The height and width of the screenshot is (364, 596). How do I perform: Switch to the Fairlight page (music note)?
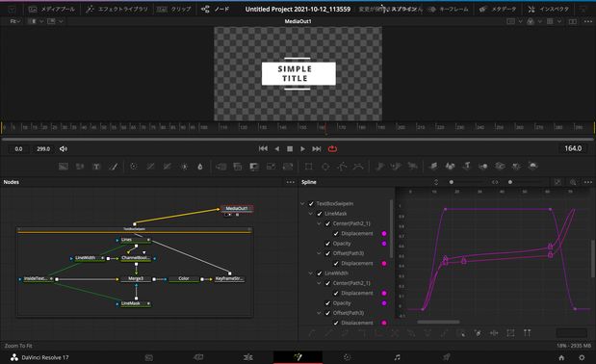click(x=398, y=357)
